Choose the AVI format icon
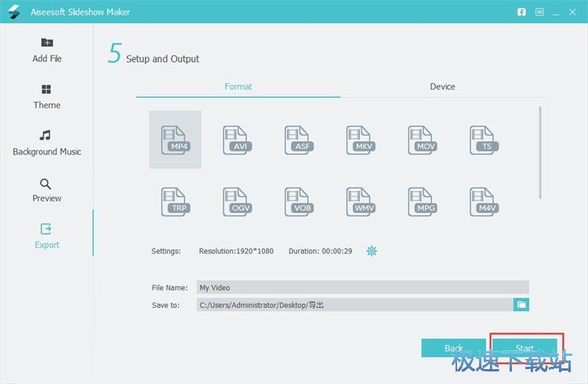 (237, 139)
